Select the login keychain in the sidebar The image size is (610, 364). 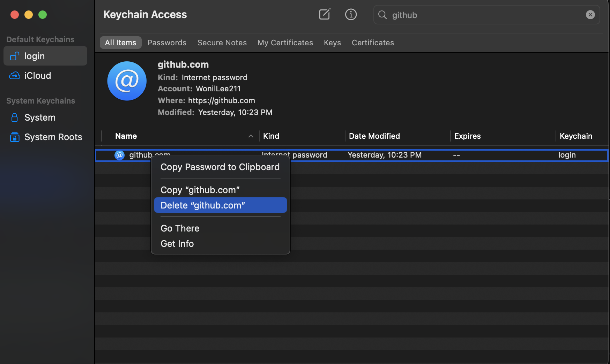tap(45, 56)
